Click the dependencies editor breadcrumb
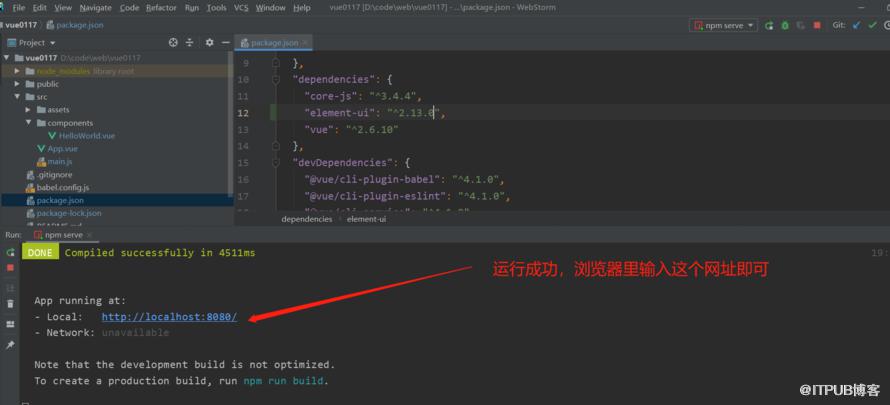Viewport: 890px width, 405px height. (307, 219)
